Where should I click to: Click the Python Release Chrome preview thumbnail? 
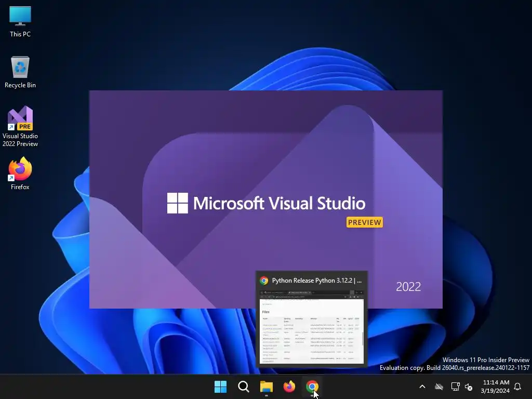click(312, 326)
